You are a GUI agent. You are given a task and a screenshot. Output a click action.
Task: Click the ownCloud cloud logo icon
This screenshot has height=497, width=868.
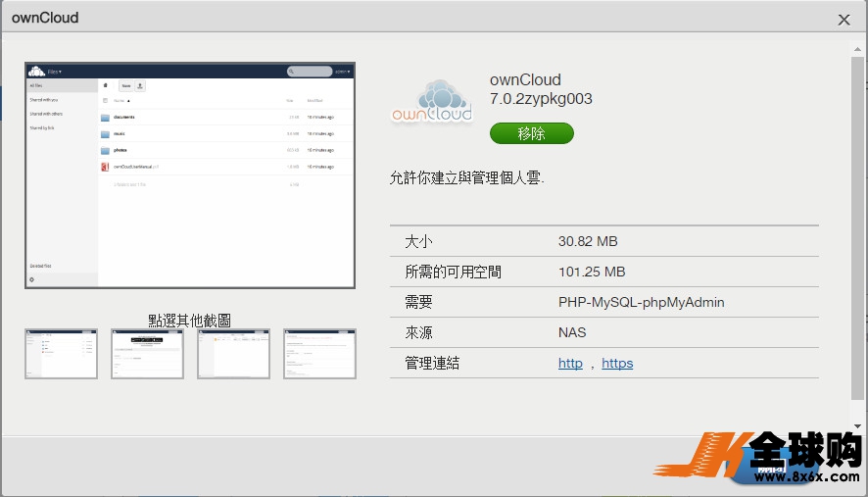pyautogui.click(x=432, y=101)
